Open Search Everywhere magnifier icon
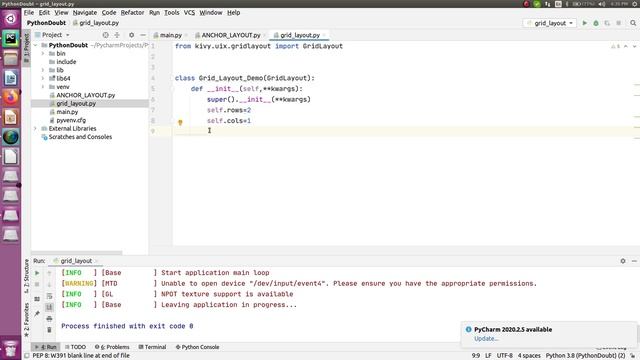The height and width of the screenshot is (360, 640). pos(633,23)
